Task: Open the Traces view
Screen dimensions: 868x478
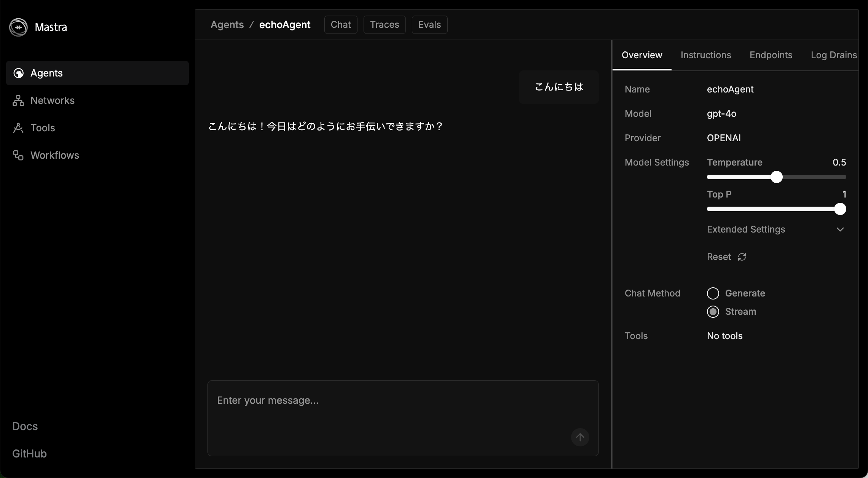Action: coord(384,25)
